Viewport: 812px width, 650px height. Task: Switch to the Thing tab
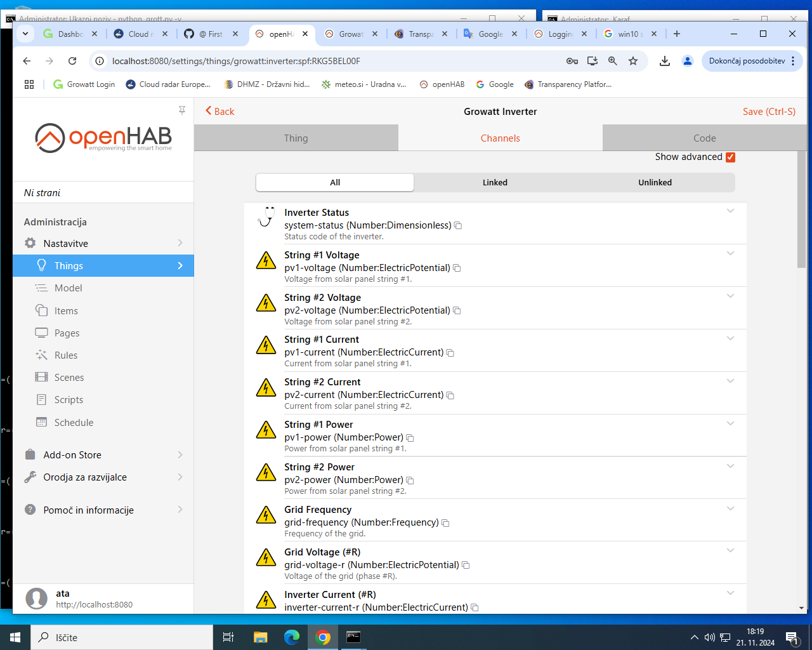[x=296, y=138]
